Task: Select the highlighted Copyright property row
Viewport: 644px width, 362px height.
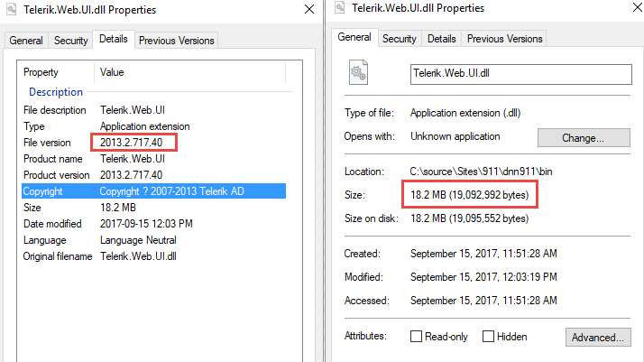Action: 153,191
